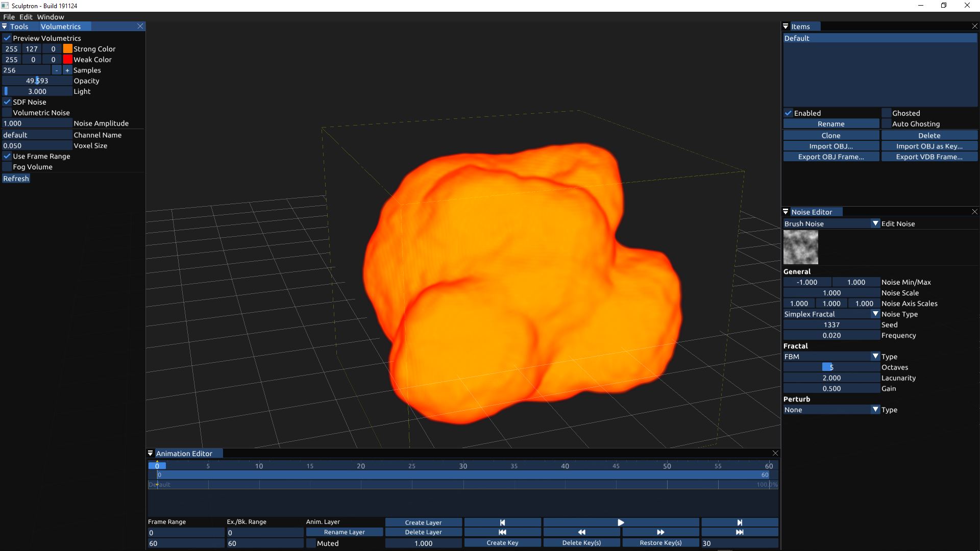Click the noise preview thumbnail
The image size is (980, 551).
pyautogui.click(x=800, y=247)
